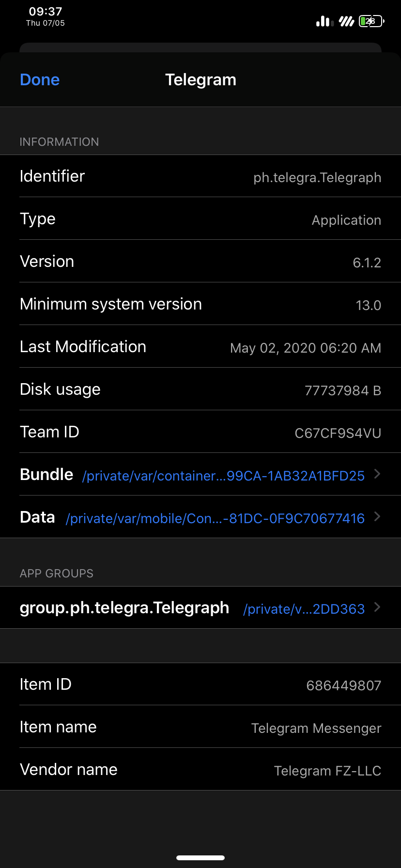Tap the Disk usage label
Screen dimensions: 401x868
point(60,389)
